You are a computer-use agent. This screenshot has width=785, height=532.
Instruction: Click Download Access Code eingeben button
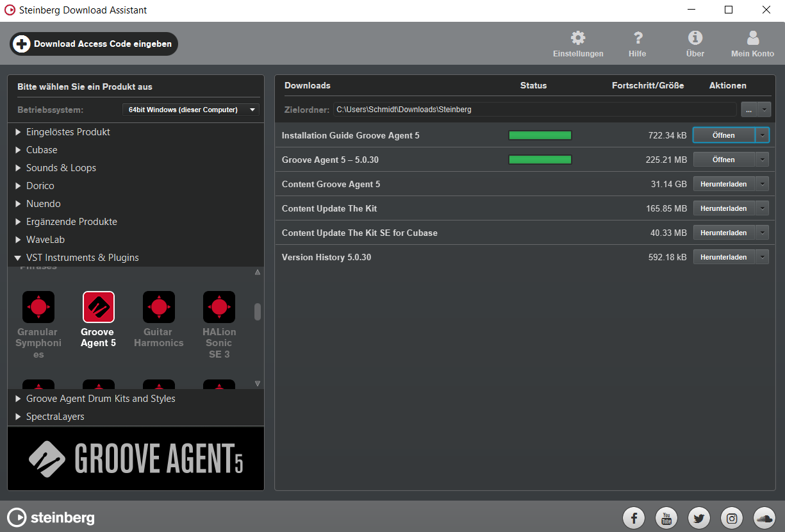[x=94, y=44]
